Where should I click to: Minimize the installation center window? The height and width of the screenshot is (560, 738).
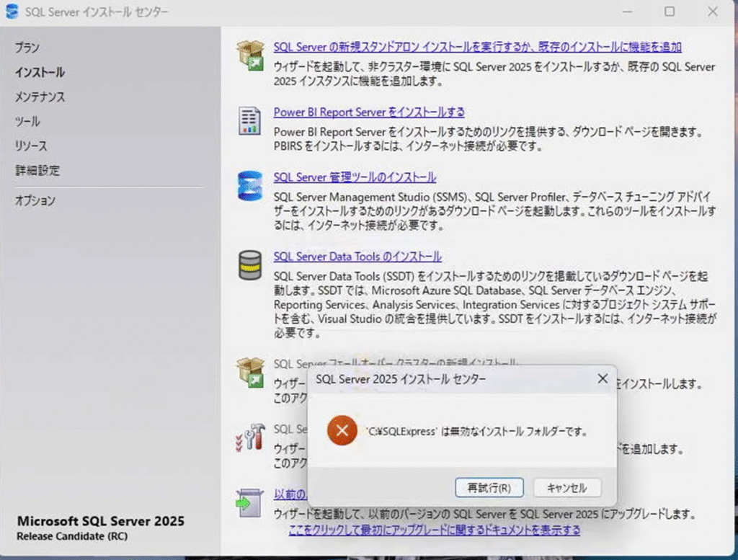pyautogui.click(x=628, y=12)
